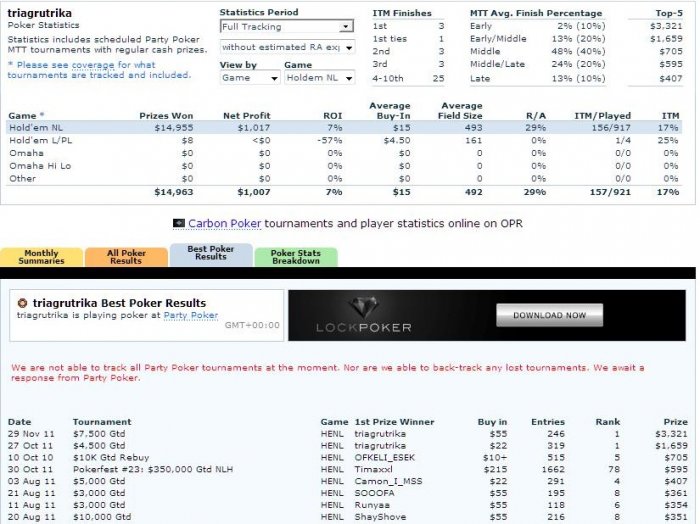700x524 pixels.
Task: Switch to the Monthly Summaries tab
Action: 41,257
